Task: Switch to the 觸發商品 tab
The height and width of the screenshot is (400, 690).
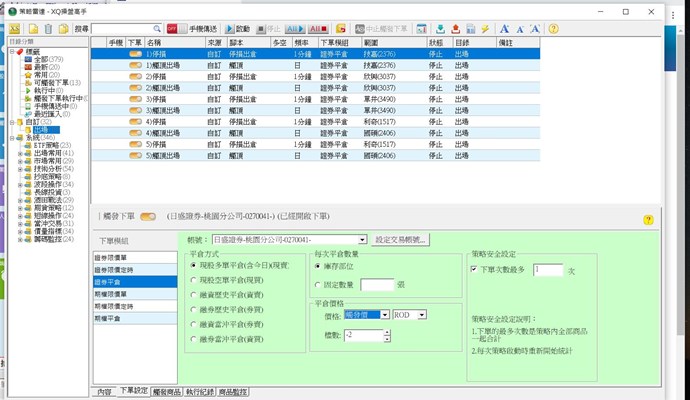Action: point(165,393)
